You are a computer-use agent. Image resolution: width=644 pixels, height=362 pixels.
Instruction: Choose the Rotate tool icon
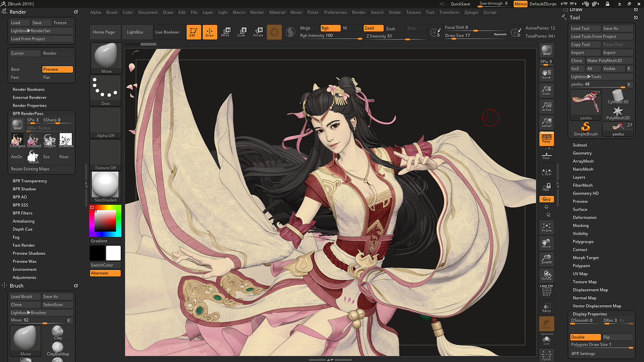(x=258, y=32)
